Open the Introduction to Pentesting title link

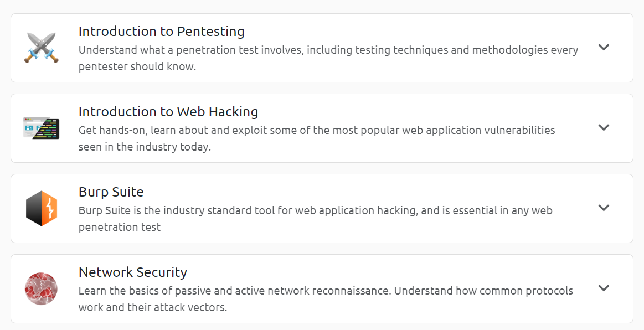(x=162, y=32)
